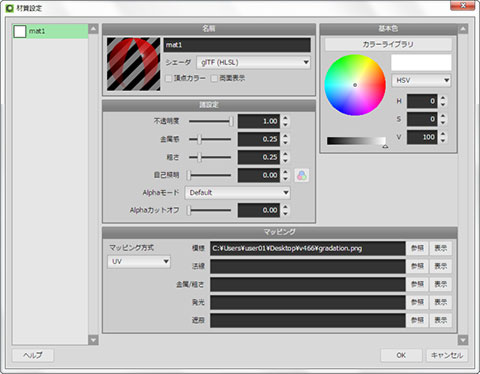Click the 粗さ slider handle
The width and height of the screenshot is (480, 374).
(x=199, y=157)
